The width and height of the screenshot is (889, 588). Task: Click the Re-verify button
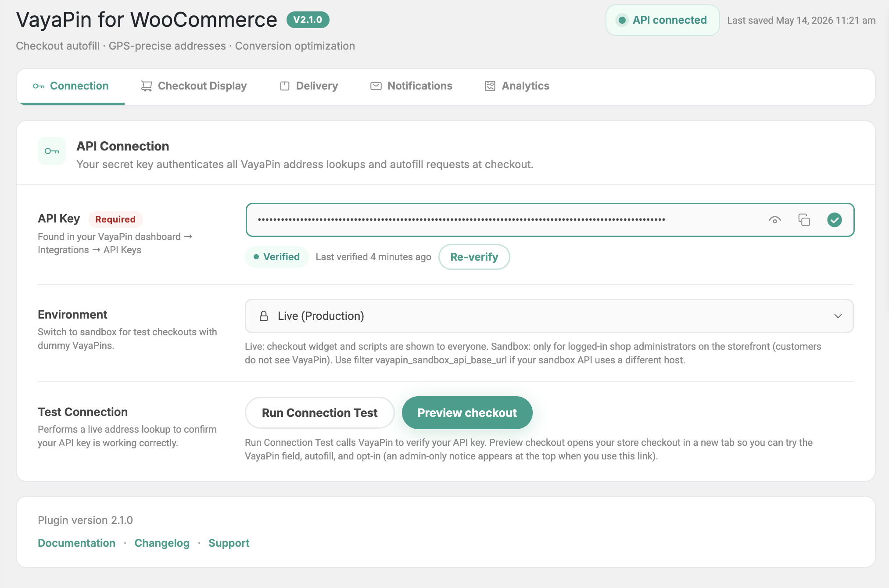474,257
